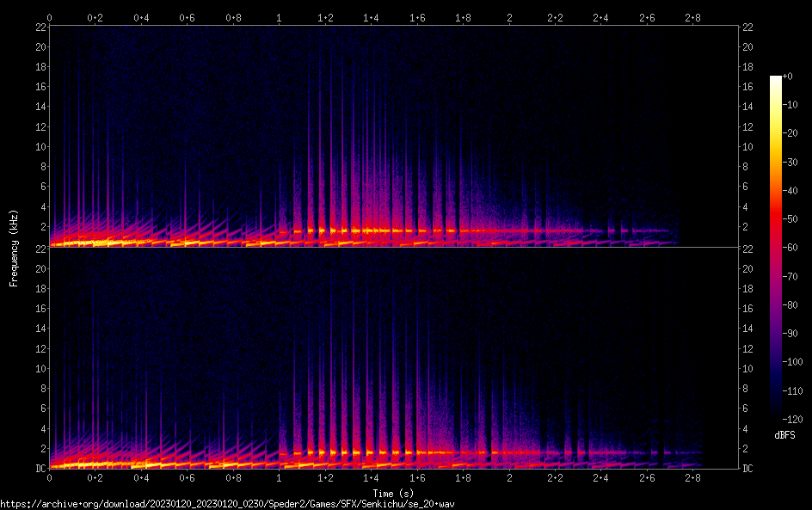Click the 'dBFS' label under the color scale
Image resolution: width=812 pixels, height=510 pixels.
[784, 436]
